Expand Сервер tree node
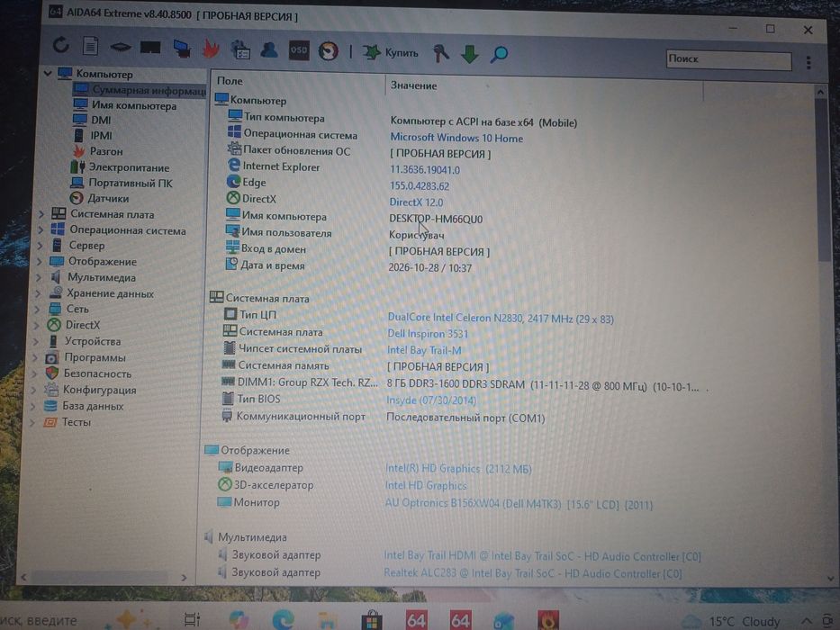Screen dimensions: 840x630 (41, 246)
